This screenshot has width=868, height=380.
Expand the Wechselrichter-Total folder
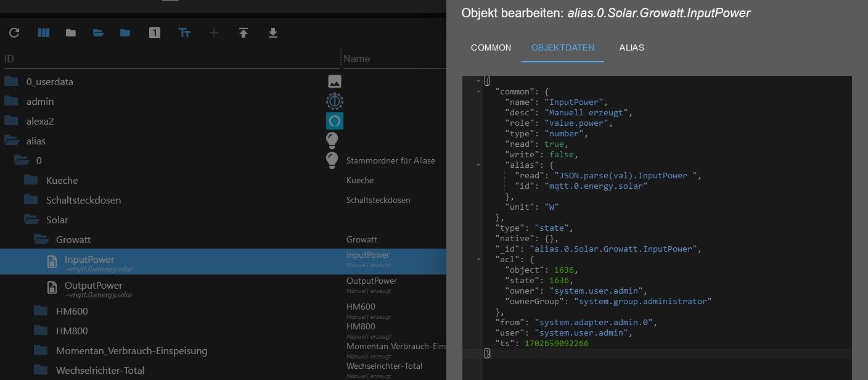pyautogui.click(x=41, y=370)
